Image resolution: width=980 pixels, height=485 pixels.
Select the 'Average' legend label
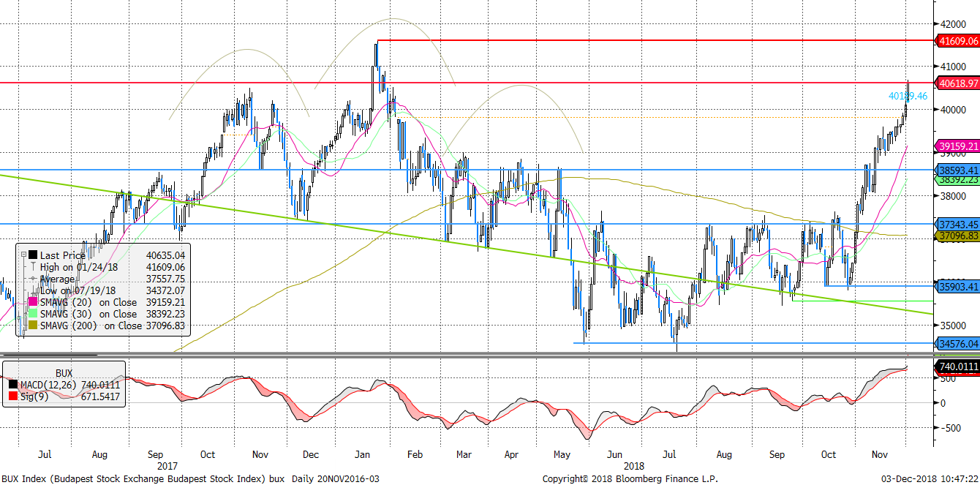pyautogui.click(x=58, y=279)
